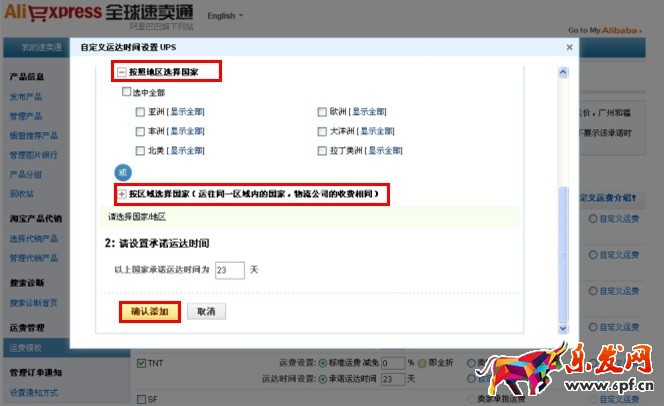Click the round blue 或 icon
Image resolution: width=664 pixels, height=406 pixels.
123,172
